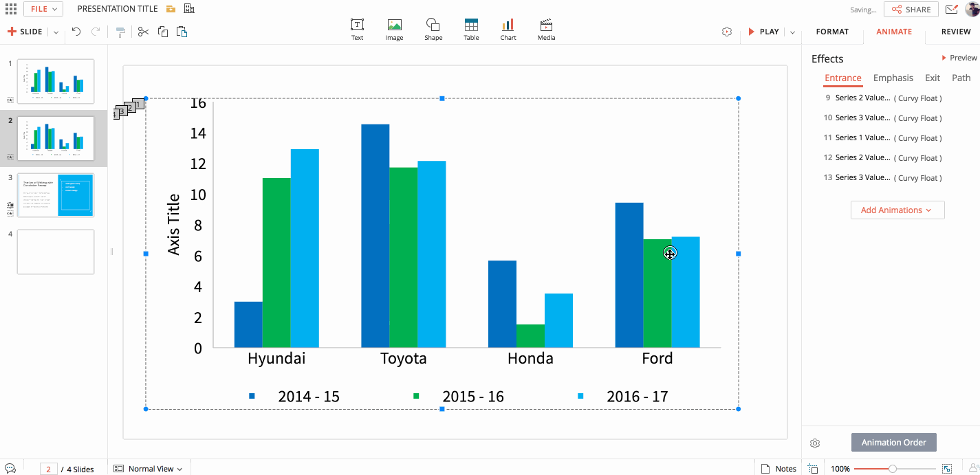The height and width of the screenshot is (475, 980).
Task: Open the FILE menu dropdown
Action: pos(43,9)
